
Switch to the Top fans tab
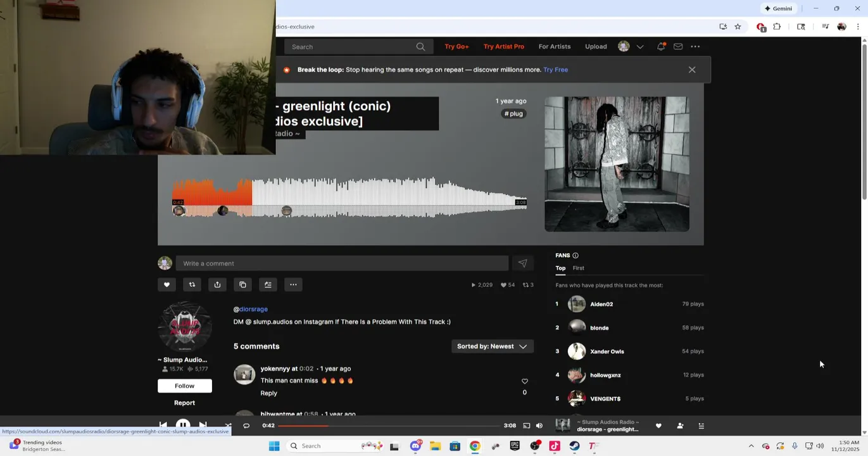pos(560,268)
